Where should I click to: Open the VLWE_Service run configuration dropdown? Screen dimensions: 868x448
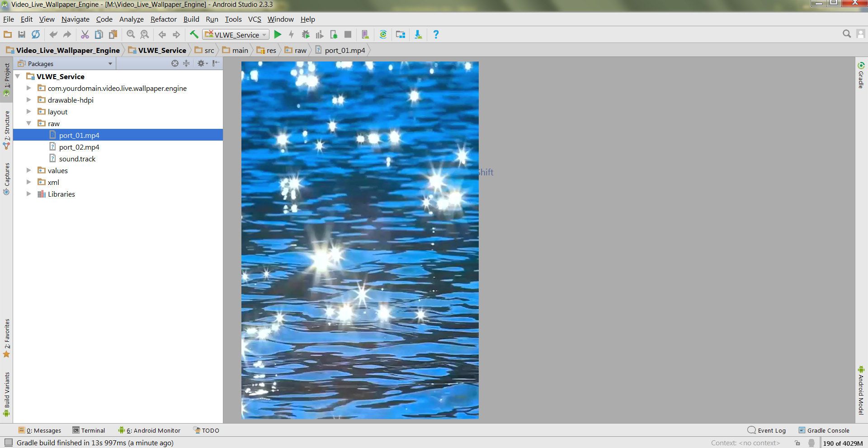coord(236,35)
